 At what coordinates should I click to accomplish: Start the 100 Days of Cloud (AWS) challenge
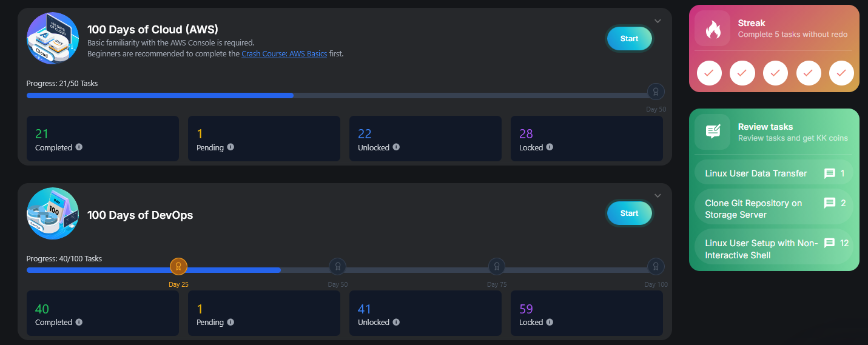[629, 39]
